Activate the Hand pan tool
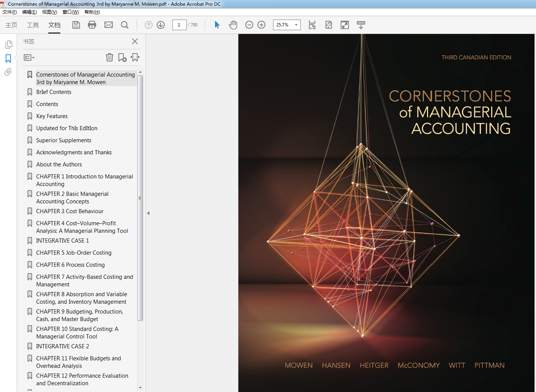 233,25
